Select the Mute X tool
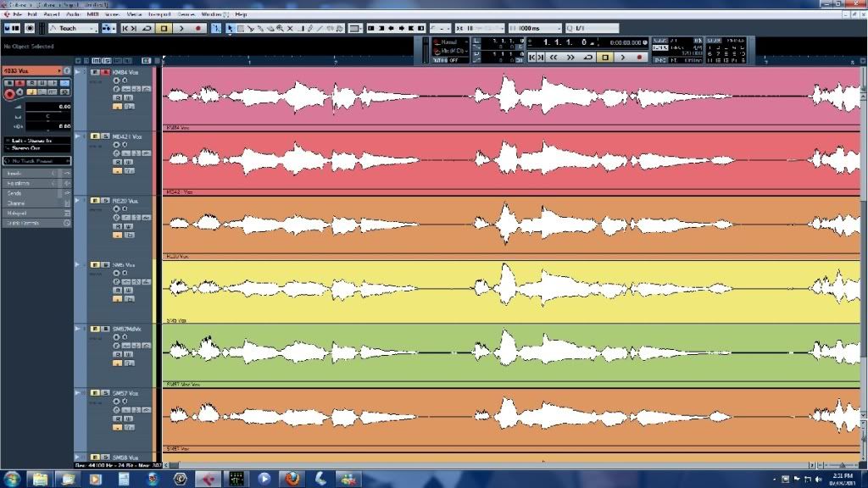 click(290, 28)
